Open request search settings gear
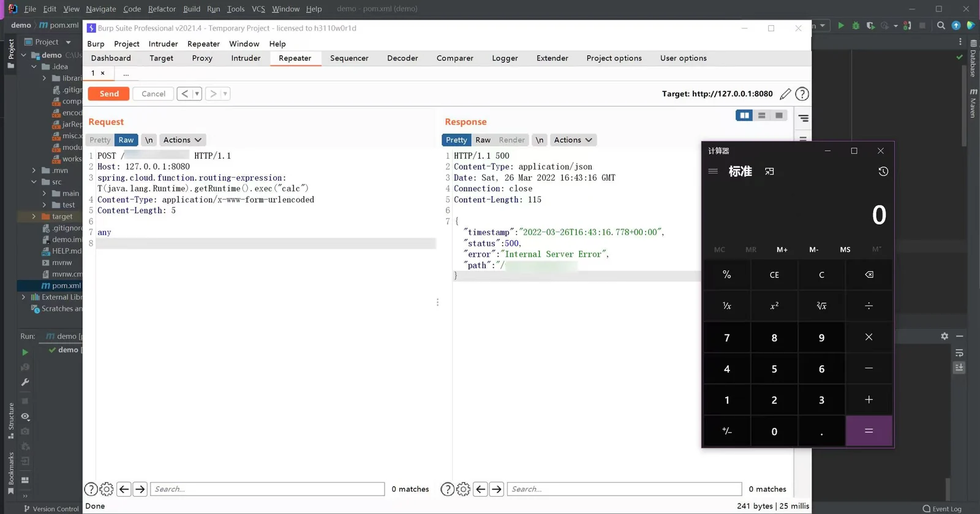Image resolution: width=980 pixels, height=514 pixels. [107, 489]
